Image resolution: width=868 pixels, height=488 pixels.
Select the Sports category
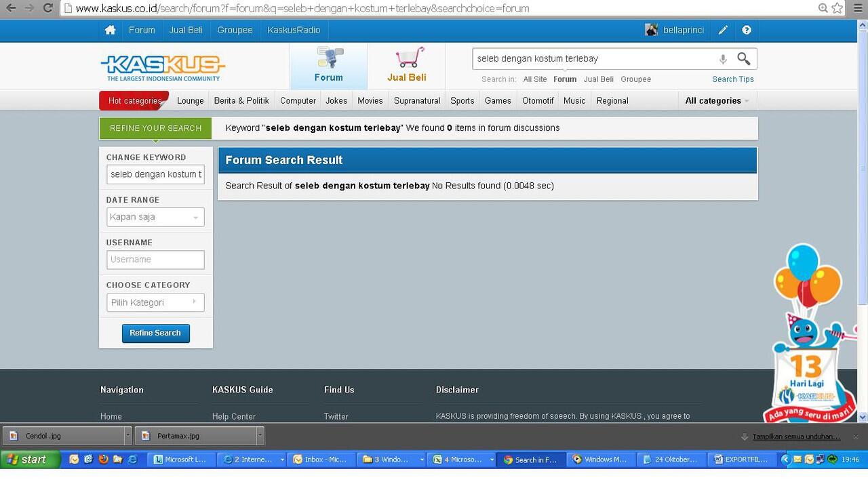pos(462,100)
